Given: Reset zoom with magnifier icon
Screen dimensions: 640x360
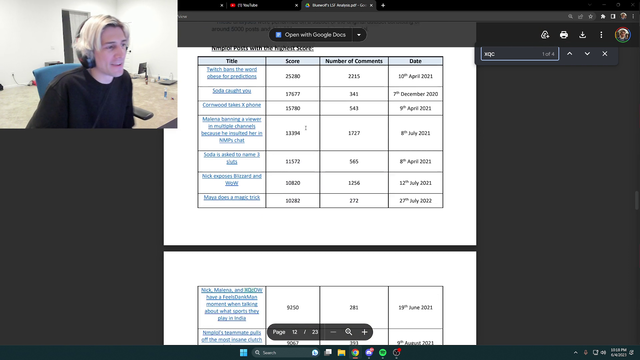Looking at the screenshot, I should coord(349,332).
